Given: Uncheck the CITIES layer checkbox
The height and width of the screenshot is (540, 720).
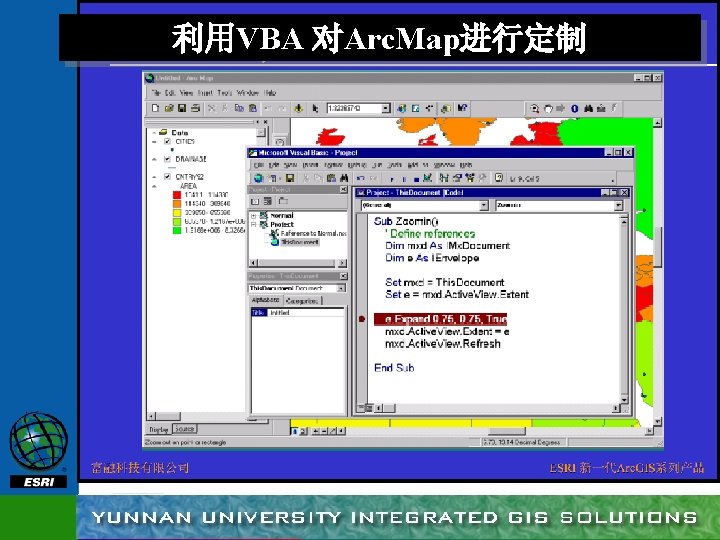Looking at the screenshot, I should click(167, 141).
